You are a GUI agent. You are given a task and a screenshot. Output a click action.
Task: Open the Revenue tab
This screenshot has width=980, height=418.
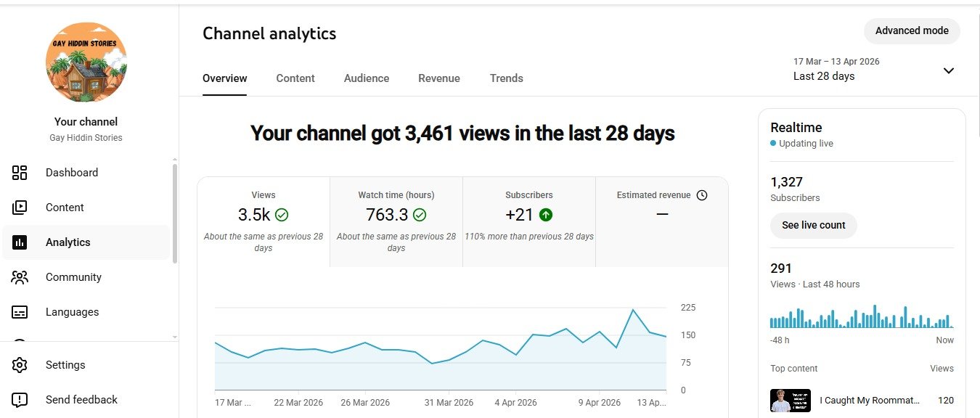pyautogui.click(x=439, y=78)
